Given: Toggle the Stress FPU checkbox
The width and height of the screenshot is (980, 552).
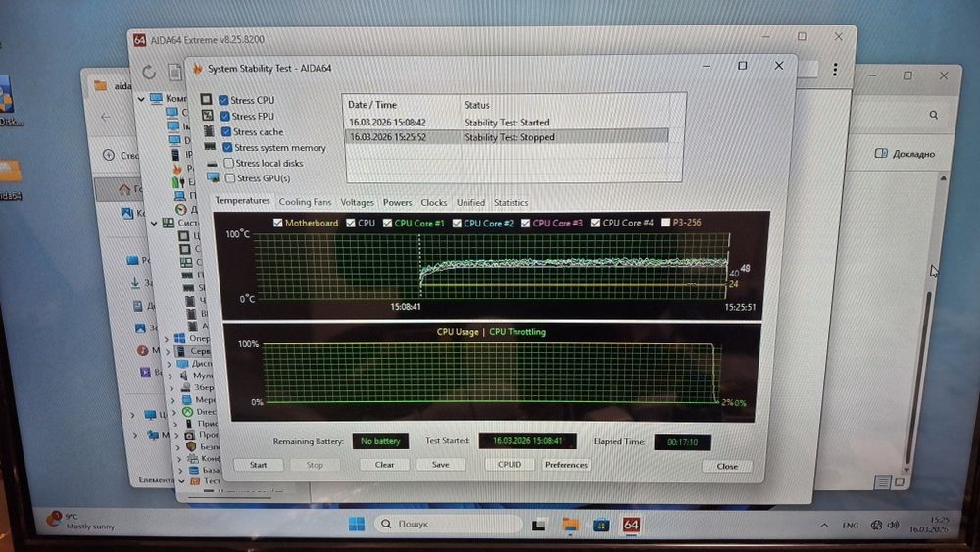Looking at the screenshot, I should 224,116.
